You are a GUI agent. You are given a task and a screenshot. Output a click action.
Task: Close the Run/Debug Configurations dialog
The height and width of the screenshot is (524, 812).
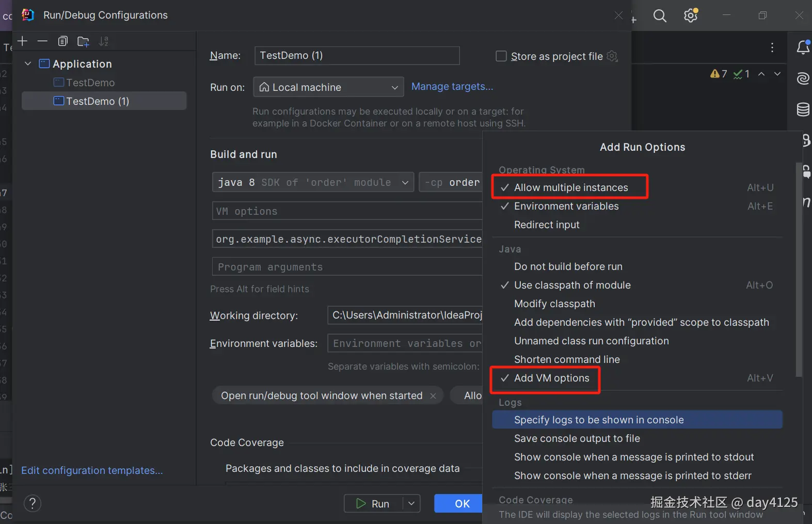[x=618, y=15]
